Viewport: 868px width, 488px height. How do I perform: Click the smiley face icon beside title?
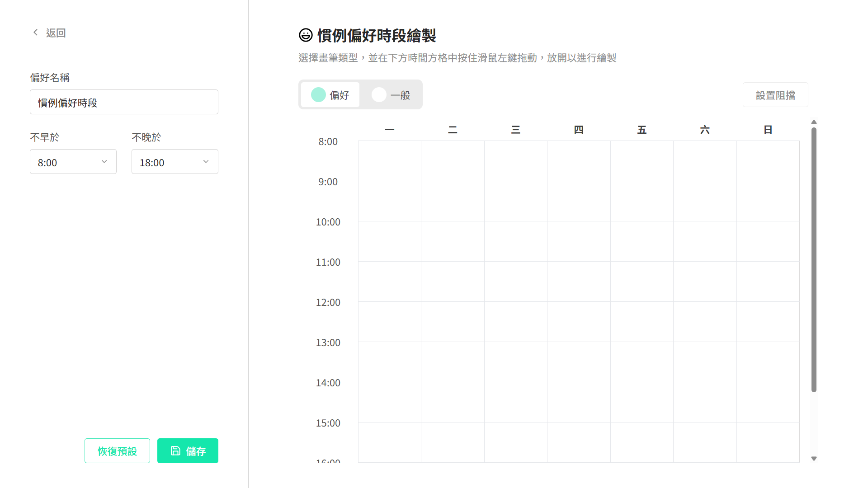click(x=306, y=35)
